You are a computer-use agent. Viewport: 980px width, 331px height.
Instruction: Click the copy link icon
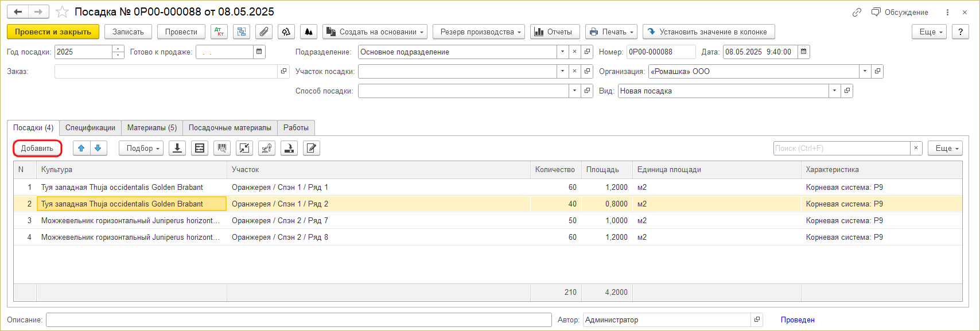pos(857,12)
